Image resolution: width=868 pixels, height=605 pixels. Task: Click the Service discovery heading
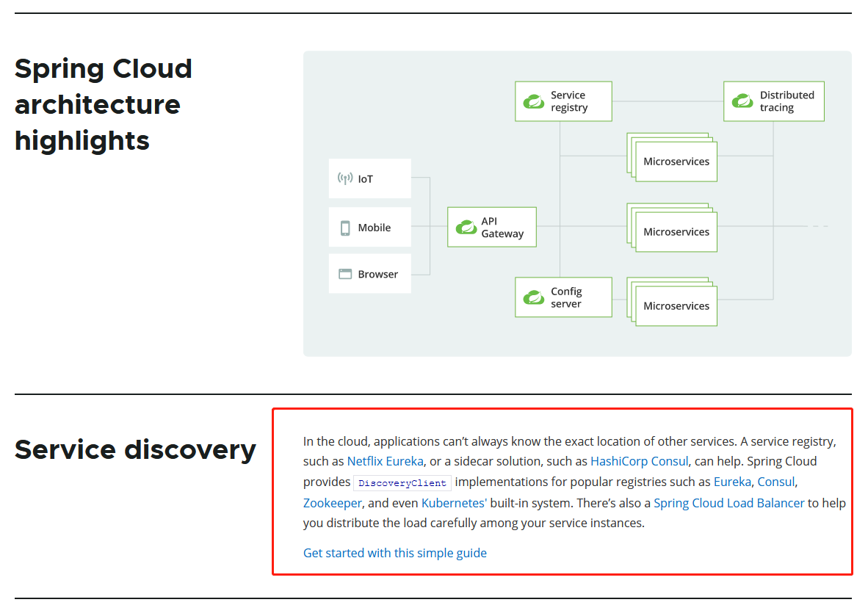(135, 449)
